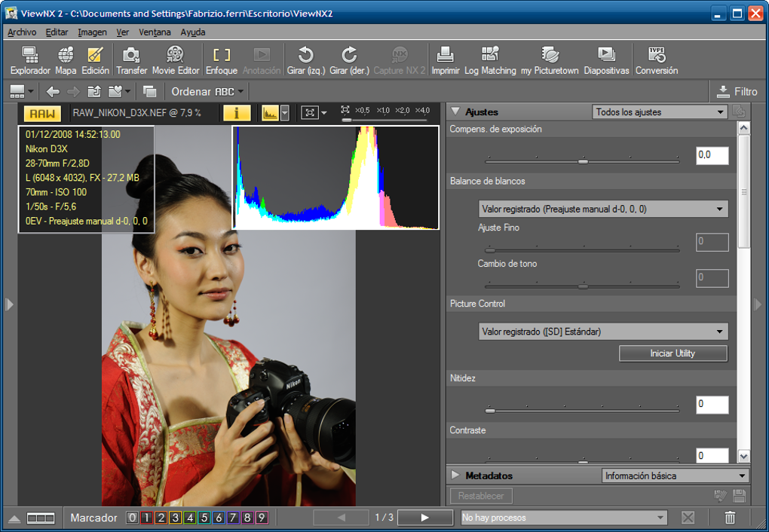Image resolution: width=769 pixels, height=532 pixels.
Task: Toggle the histogram display button
Action: [x=270, y=114]
